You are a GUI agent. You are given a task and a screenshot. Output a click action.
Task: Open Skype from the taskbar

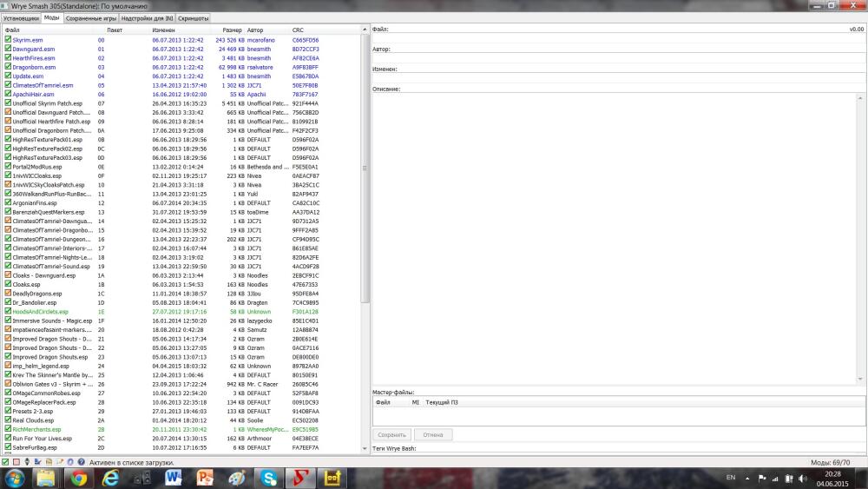click(x=268, y=478)
